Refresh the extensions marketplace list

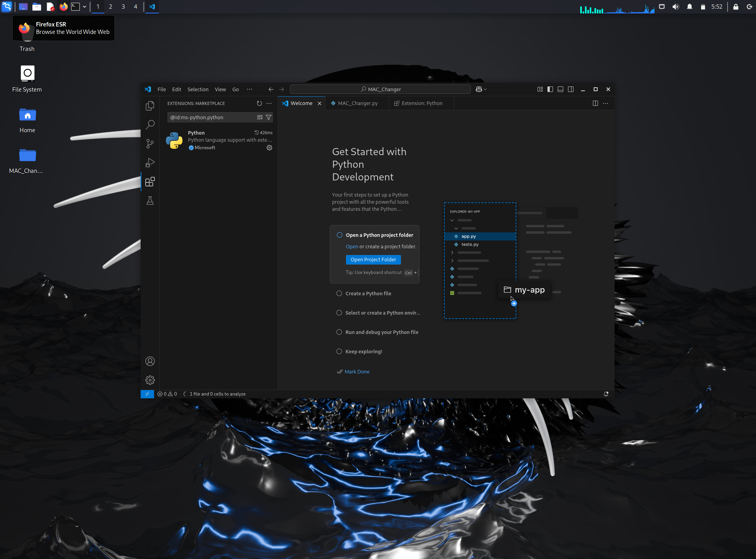tap(259, 103)
